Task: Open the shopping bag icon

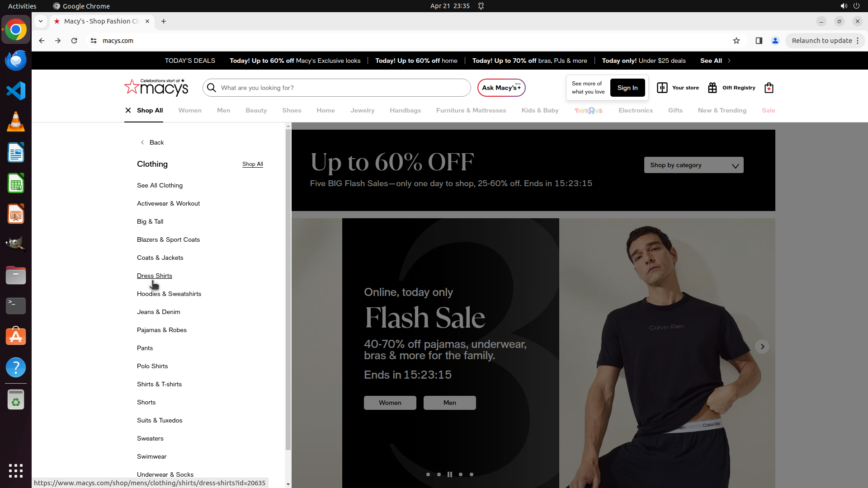Action: (x=769, y=88)
